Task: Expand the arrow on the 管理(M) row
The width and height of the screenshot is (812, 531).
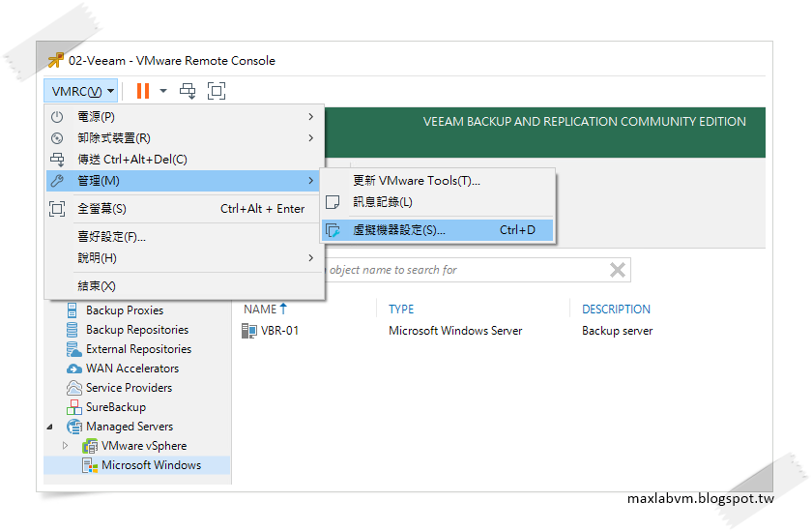Action: (310, 181)
